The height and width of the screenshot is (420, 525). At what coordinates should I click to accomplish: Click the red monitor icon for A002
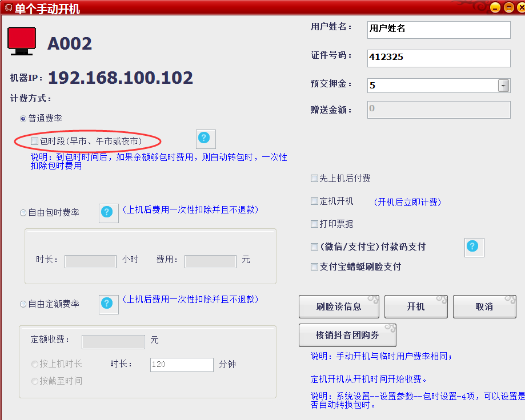22,41
